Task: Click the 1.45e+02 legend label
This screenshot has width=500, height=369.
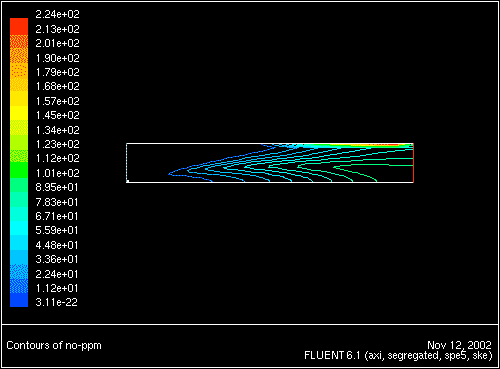Action: click(57, 115)
